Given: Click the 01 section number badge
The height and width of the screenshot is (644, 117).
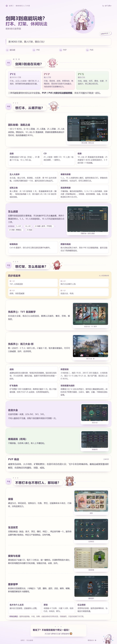Looking at the screenshot, I should coord(8,62).
